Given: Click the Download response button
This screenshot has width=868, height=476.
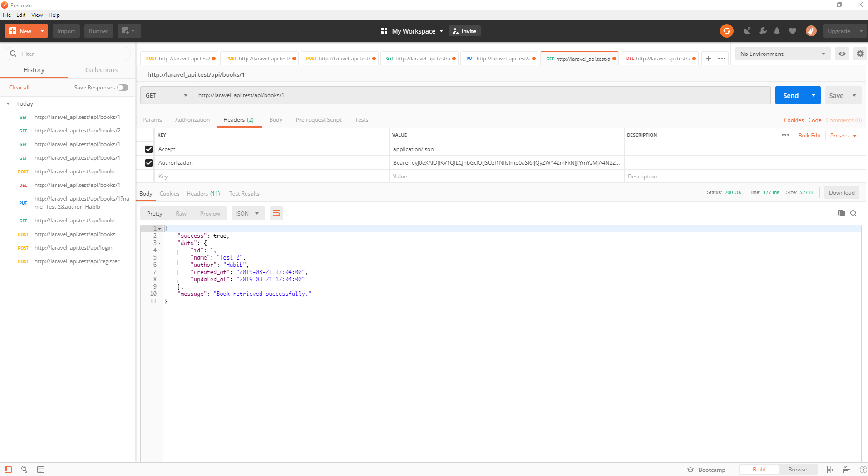Looking at the screenshot, I should [842, 193].
